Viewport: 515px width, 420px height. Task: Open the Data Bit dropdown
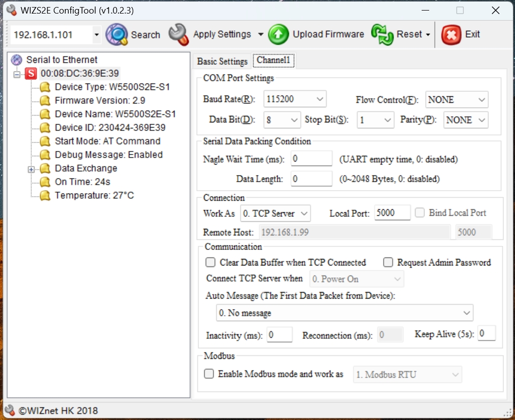282,120
